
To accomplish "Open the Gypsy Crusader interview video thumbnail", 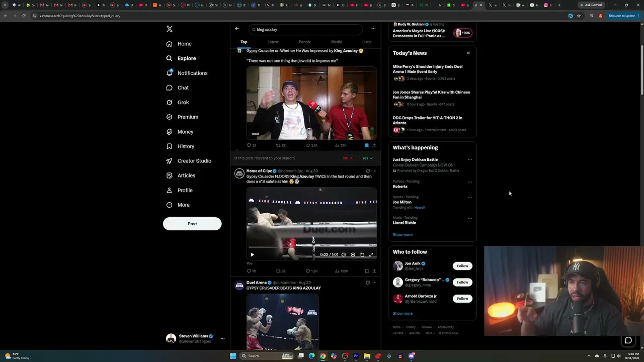I will [x=311, y=103].
